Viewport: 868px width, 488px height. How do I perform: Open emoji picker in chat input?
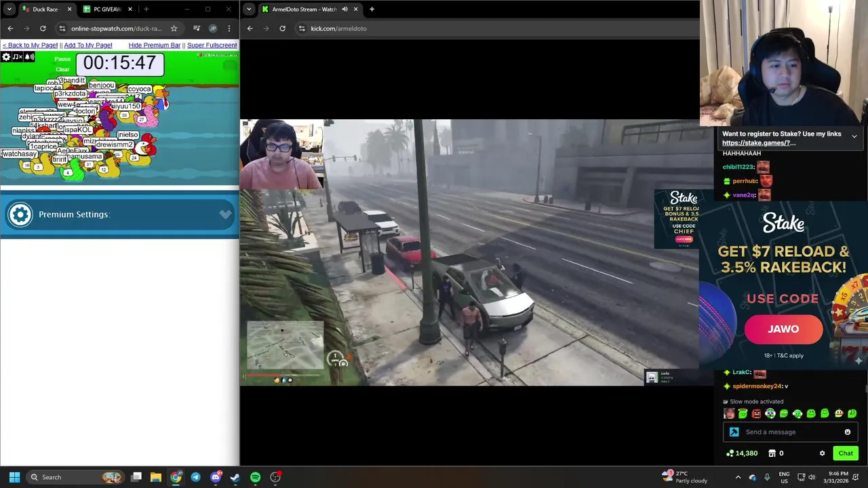tap(848, 432)
